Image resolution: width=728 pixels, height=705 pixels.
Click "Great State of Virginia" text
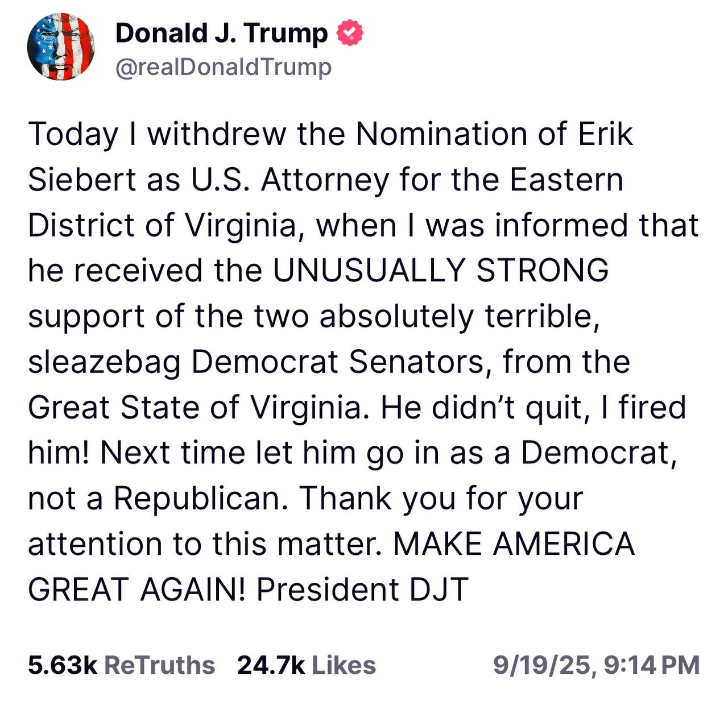click(x=193, y=408)
